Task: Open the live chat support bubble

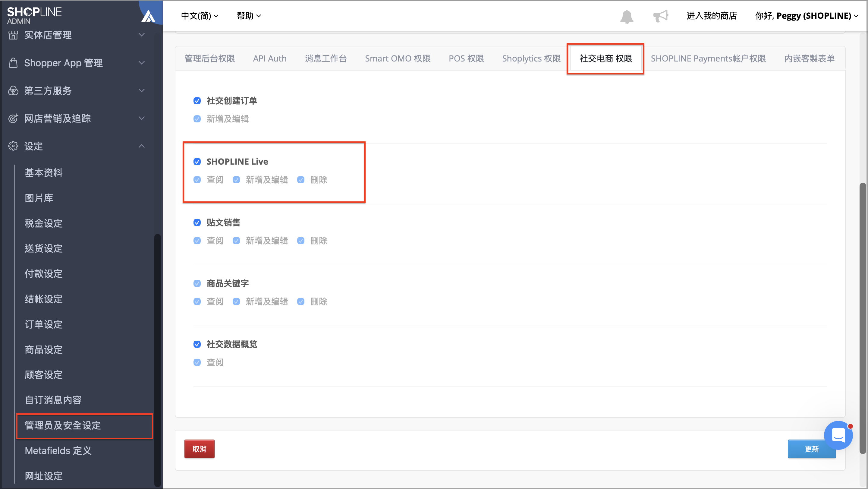Action: [x=838, y=435]
